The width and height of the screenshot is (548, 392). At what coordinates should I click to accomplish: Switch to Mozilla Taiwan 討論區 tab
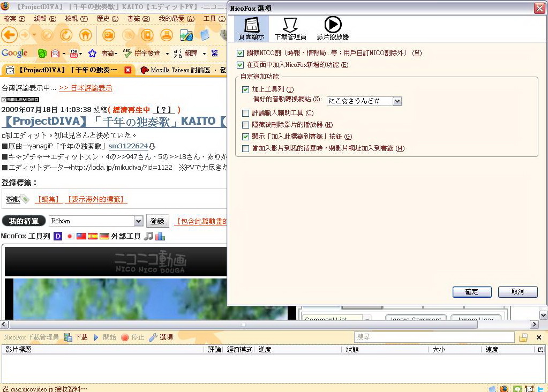[182, 70]
